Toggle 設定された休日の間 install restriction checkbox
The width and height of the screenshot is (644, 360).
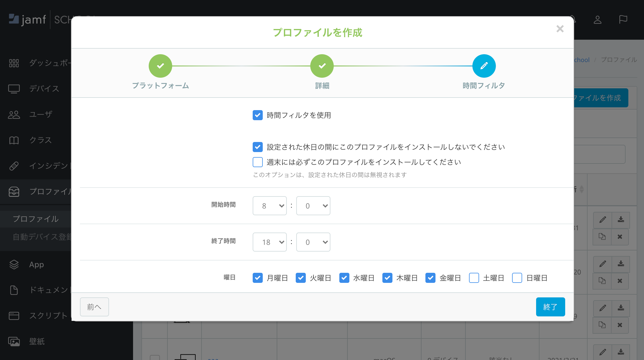click(x=258, y=147)
